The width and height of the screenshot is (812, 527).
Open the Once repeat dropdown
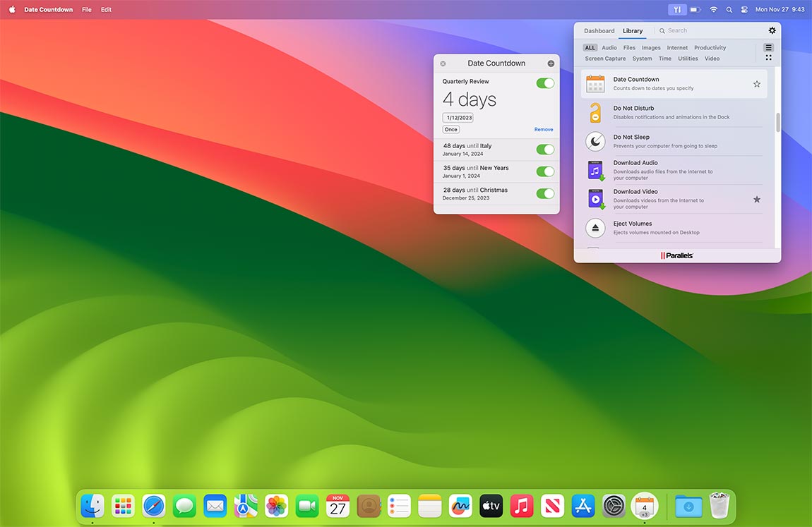[450, 130]
